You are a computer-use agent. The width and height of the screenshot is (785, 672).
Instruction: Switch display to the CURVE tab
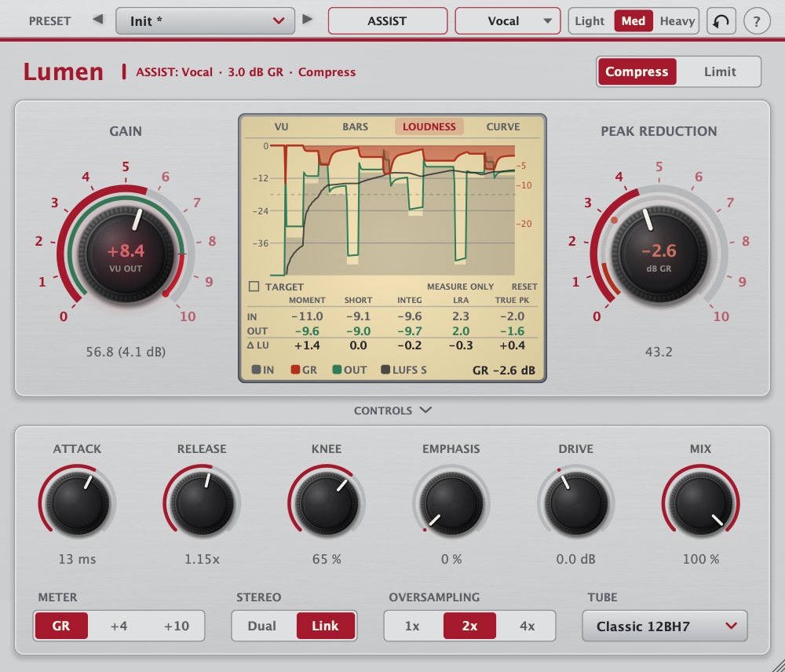tap(503, 126)
